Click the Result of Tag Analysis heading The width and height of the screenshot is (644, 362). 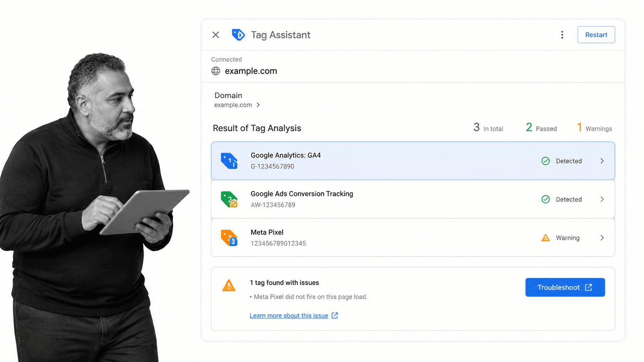coord(257,128)
